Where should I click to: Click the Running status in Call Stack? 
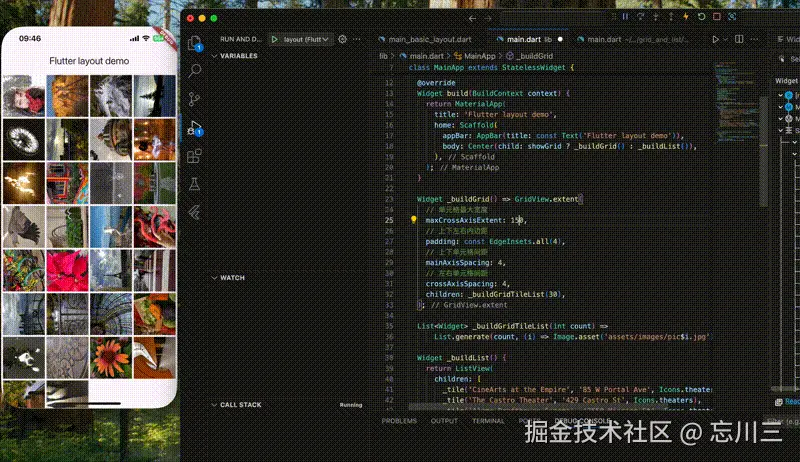(351, 405)
